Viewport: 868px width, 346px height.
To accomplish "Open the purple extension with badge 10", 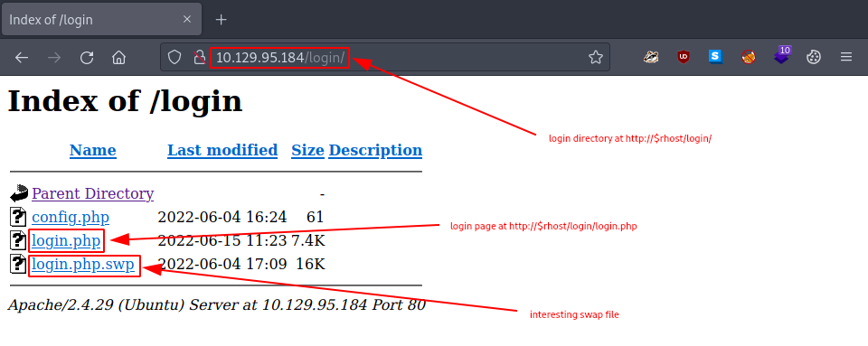I will 781,55.
